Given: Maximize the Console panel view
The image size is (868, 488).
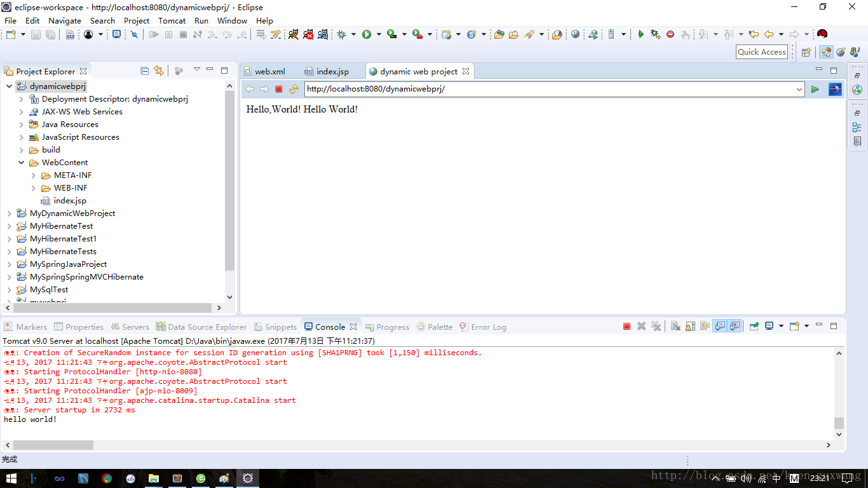Looking at the screenshot, I should (834, 326).
